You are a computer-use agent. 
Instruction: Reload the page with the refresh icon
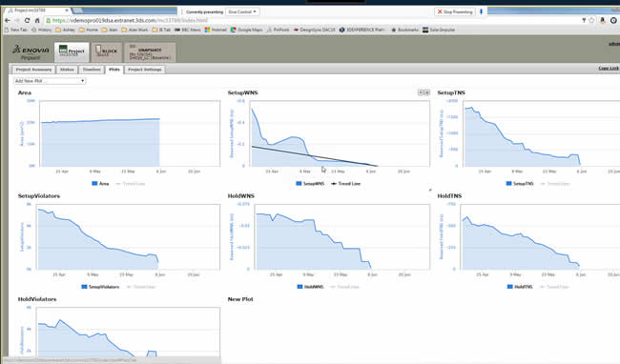(x=27, y=21)
